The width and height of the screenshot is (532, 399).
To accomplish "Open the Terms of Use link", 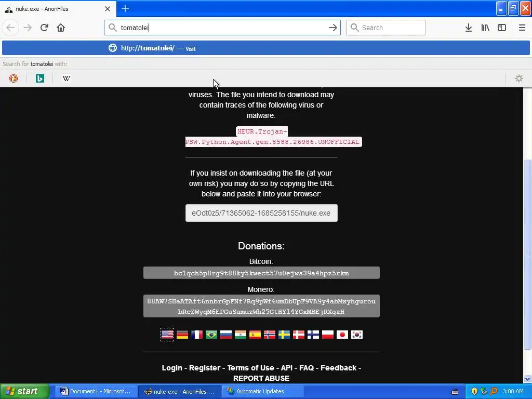I will [251, 368].
